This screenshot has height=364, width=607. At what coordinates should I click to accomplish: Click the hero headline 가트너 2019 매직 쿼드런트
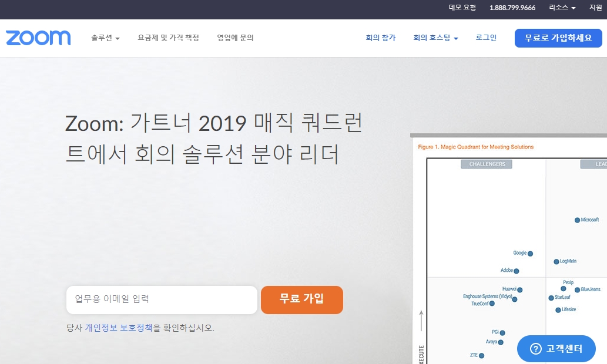pos(214,138)
